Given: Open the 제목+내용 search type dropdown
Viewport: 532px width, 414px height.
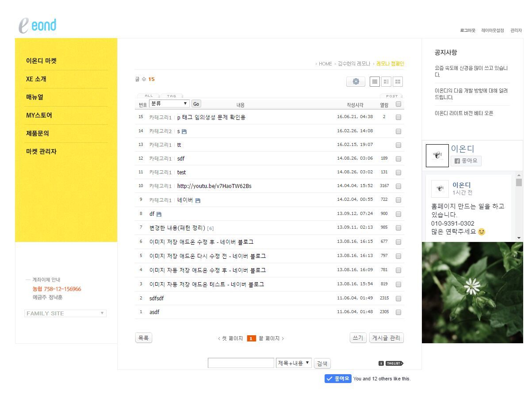Looking at the screenshot, I should tap(294, 363).
